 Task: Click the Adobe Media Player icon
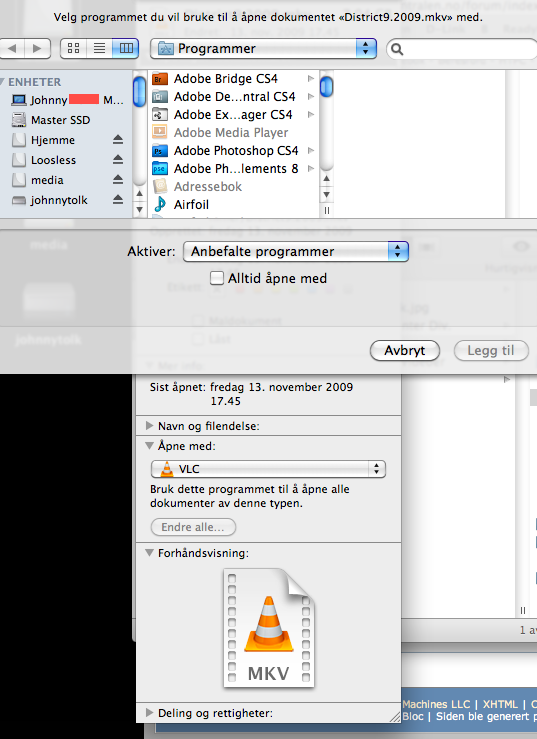(160, 132)
